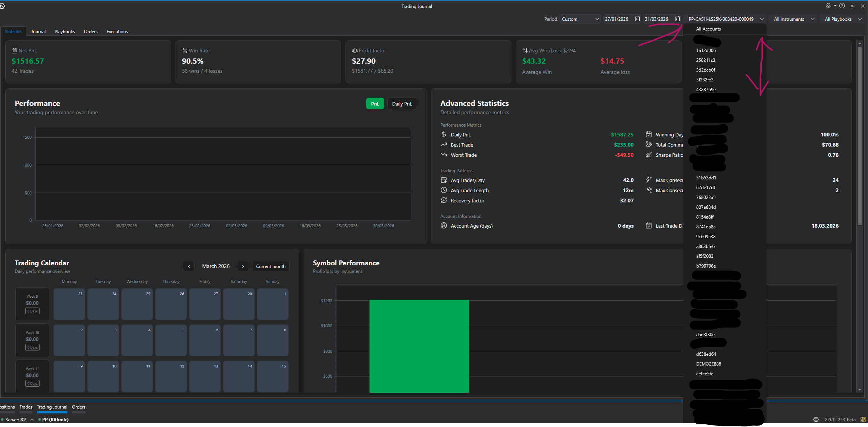Viewport: 868px width, 427px height.
Task: Expand the All Playbooks dropdown
Action: 843,19
